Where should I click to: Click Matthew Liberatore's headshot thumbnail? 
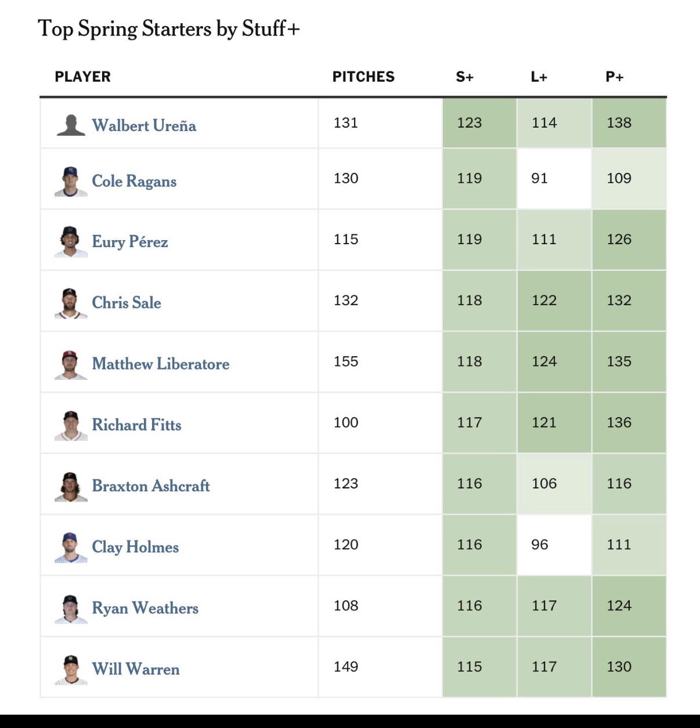pos(71,364)
